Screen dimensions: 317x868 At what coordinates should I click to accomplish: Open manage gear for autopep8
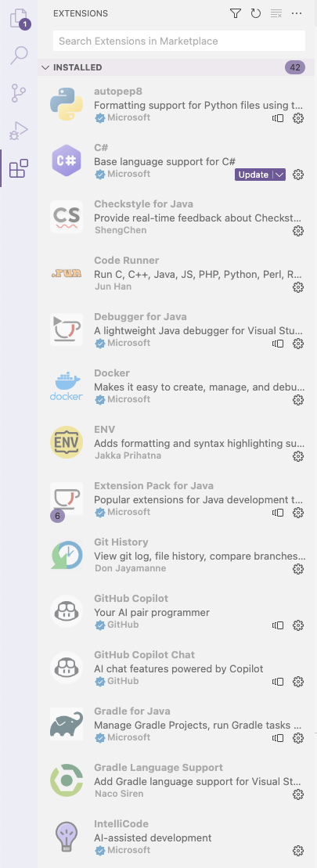(298, 118)
